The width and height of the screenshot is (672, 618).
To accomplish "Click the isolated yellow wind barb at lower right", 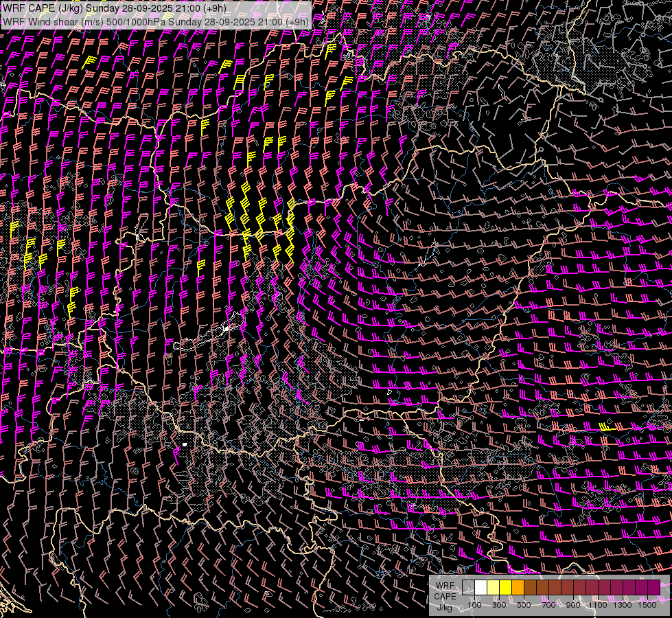I will tap(605, 426).
